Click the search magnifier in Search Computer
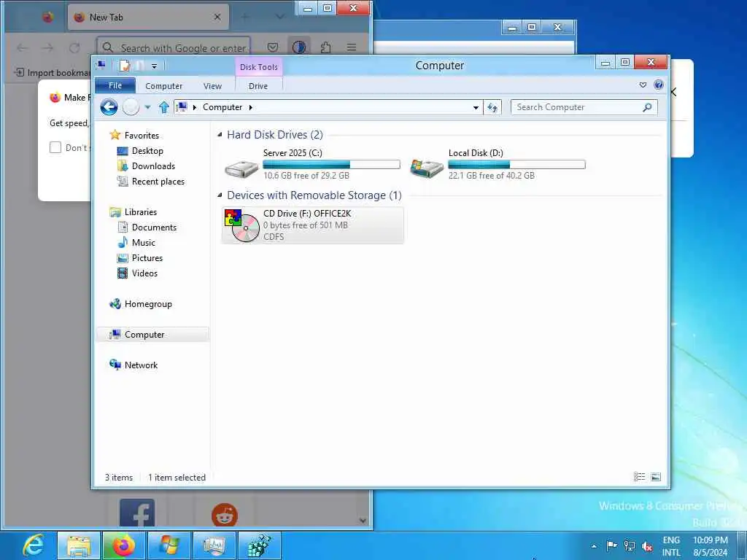747x560 pixels. [647, 107]
